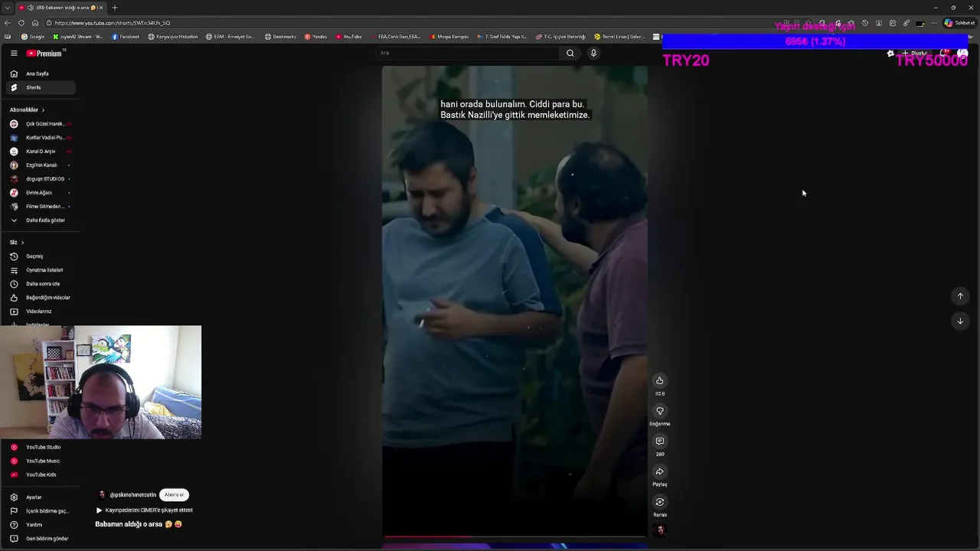Open a new browser tab
The width and height of the screenshot is (980, 551).
coord(115,8)
